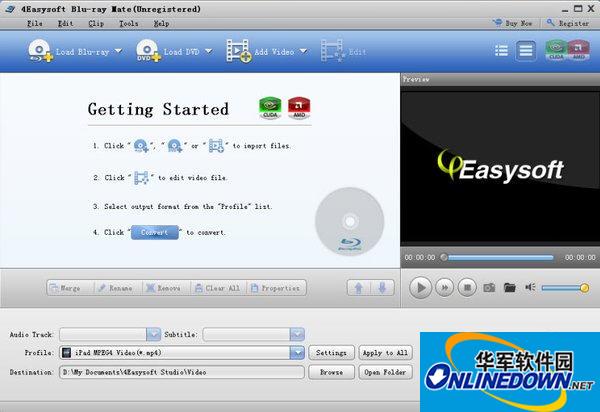
Task: Move item down with the down arrow
Action: (x=382, y=288)
